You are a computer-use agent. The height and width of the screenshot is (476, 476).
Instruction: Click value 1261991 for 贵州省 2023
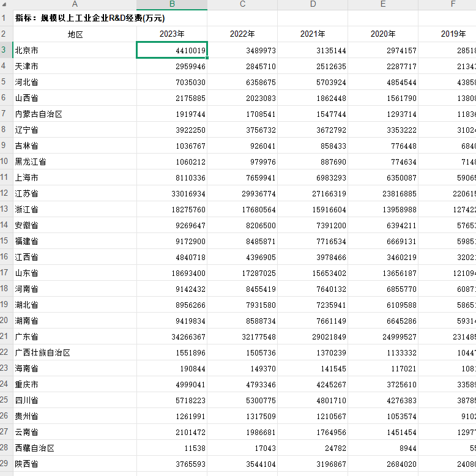[x=172, y=416]
